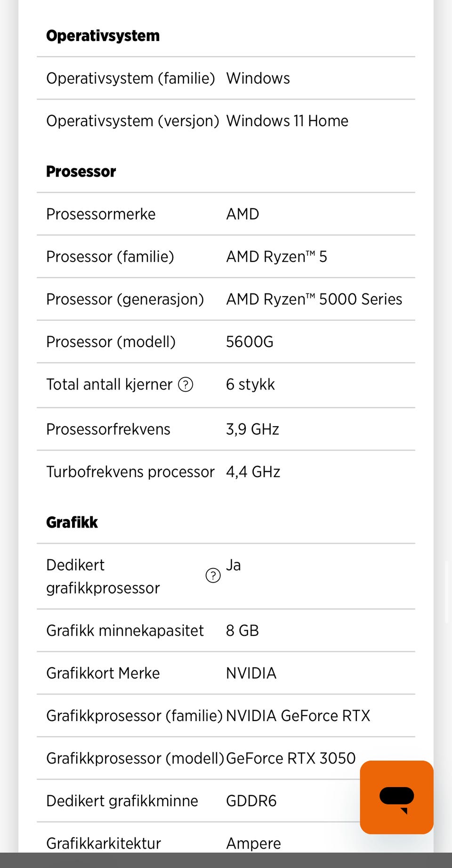Click the Grafikk minnekapasitet 8 GB value
Screen dimensions: 452x868
coord(242,631)
